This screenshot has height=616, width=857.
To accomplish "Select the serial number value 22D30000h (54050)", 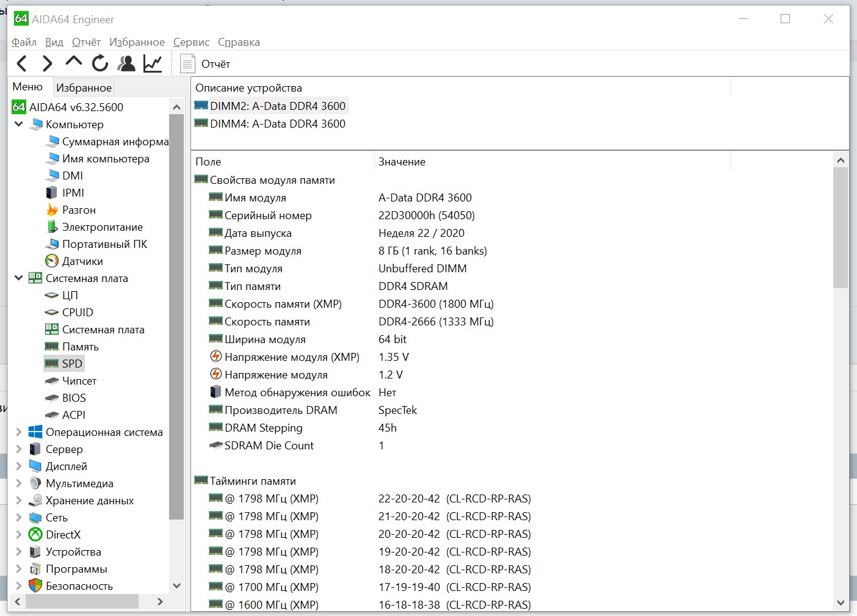I will pyautogui.click(x=427, y=215).
